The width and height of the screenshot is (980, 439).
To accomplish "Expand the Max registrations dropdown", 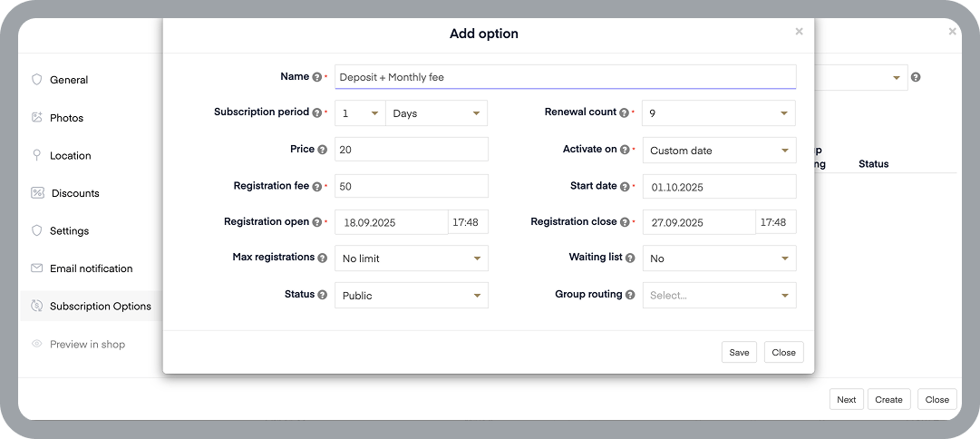I will [412, 259].
